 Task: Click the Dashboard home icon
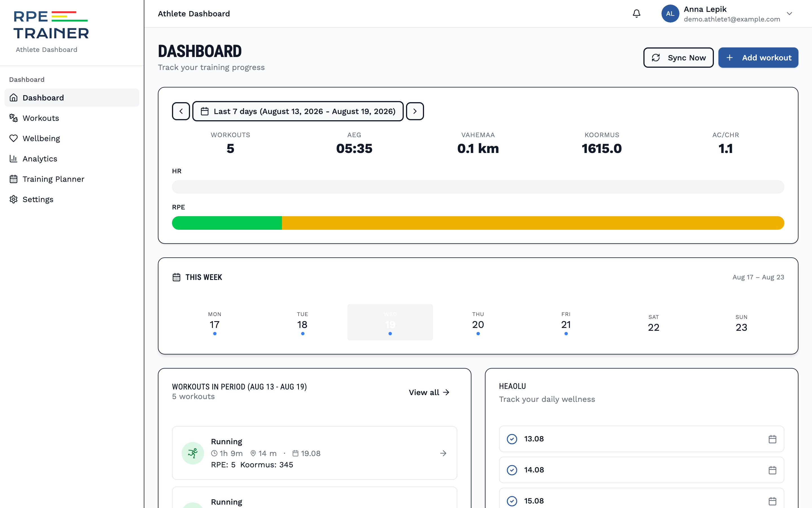14,98
